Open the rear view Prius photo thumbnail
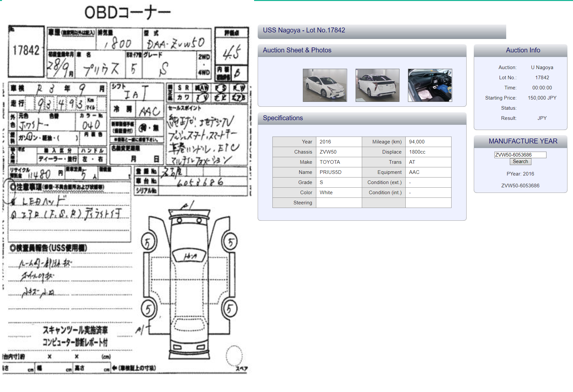The width and height of the screenshot is (573, 392). coord(378,85)
